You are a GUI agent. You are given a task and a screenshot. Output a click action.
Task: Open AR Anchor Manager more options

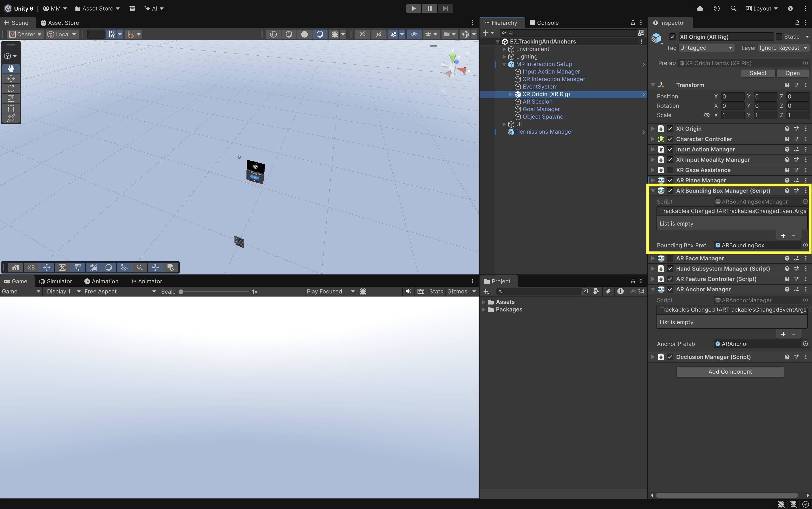tap(806, 289)
